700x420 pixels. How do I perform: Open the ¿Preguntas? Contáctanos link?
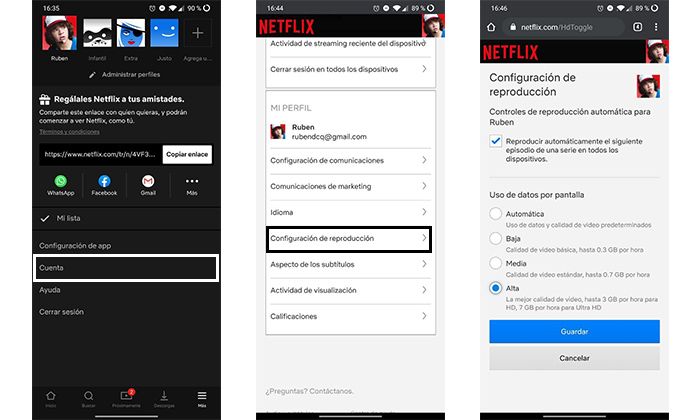pos(309,391)
